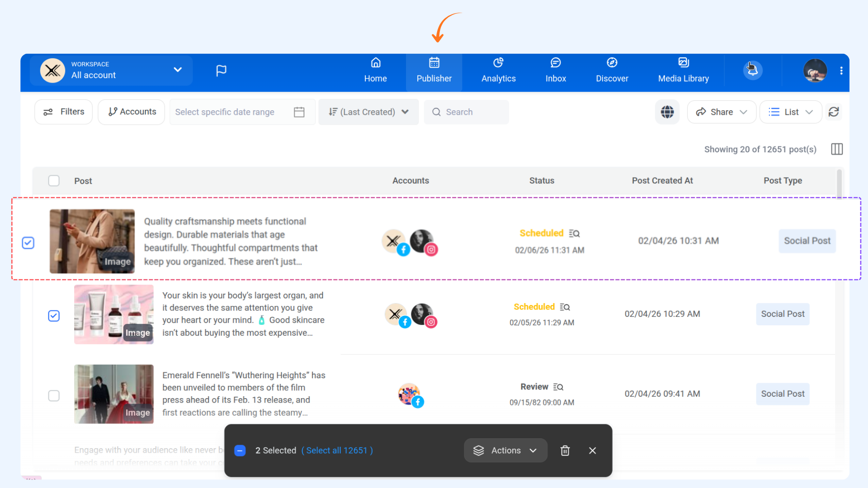Check the Wuthering Heights post checkbox
Screen dimensions: 868x488
click(x=54, y=396)
